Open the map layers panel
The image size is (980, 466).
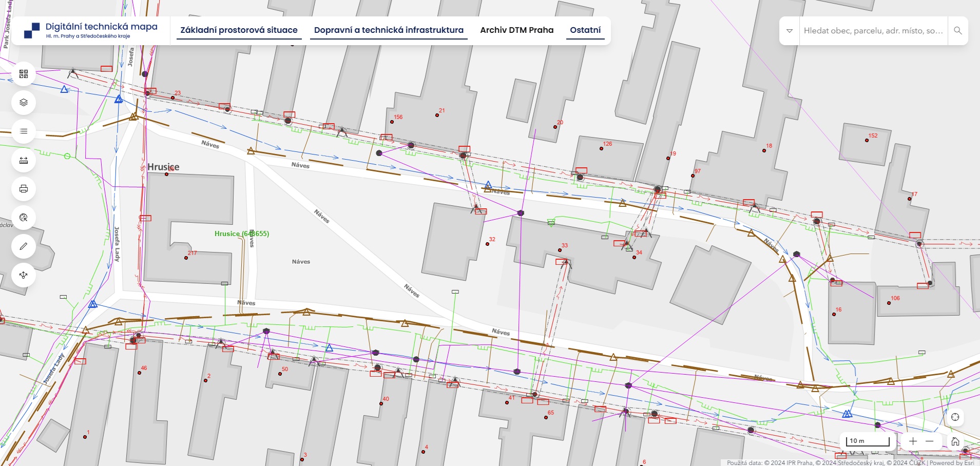tap(24, 103)
